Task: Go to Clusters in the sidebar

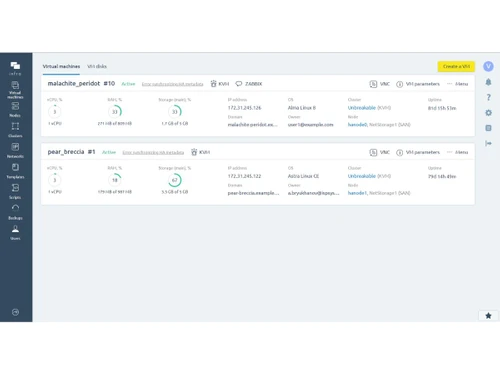Action: tap(15, 130)
